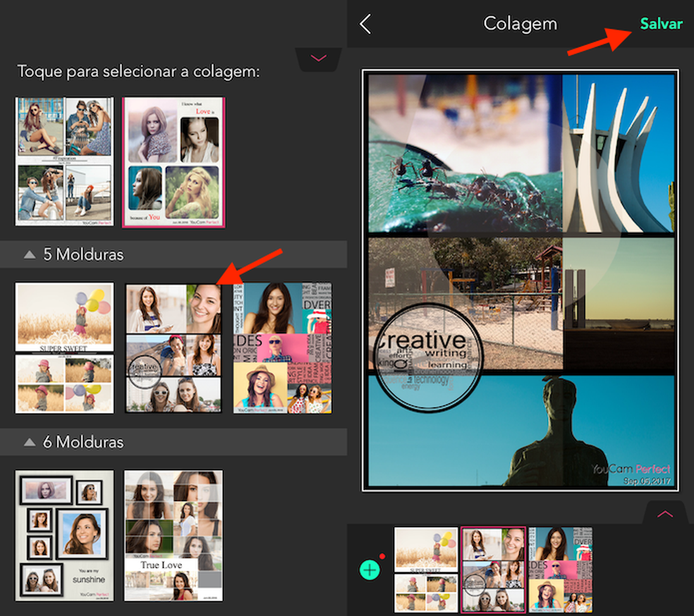Pick the rightmost magazine-style five-frame template
This screenshot has height=616, width=694.
281,346
